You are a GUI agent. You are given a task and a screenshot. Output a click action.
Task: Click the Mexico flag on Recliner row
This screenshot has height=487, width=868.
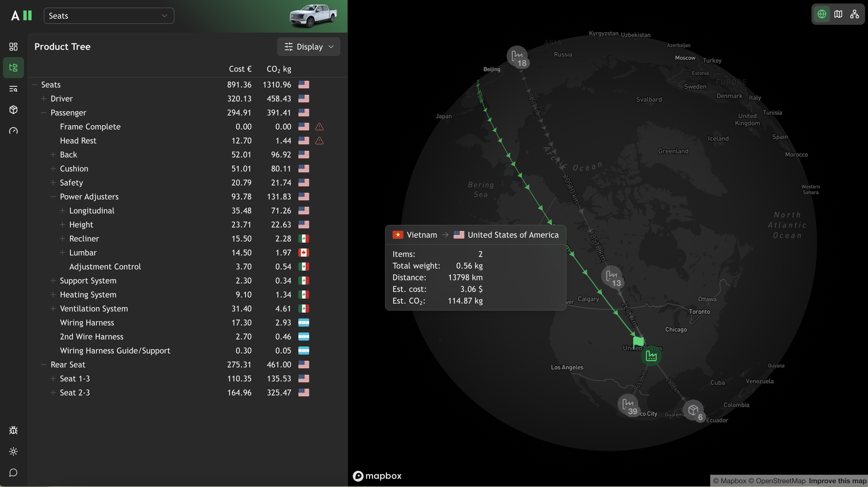pos(304,239)
